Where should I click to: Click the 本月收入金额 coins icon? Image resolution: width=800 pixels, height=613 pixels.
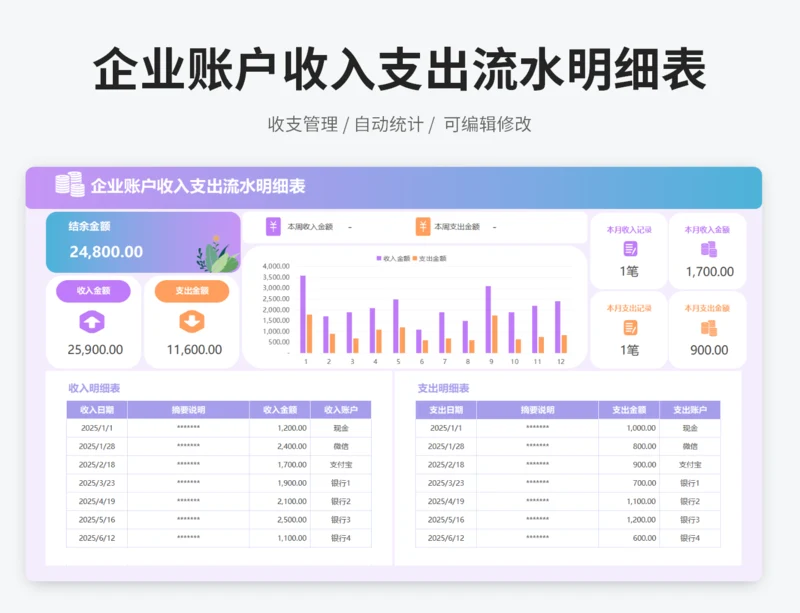709,249
